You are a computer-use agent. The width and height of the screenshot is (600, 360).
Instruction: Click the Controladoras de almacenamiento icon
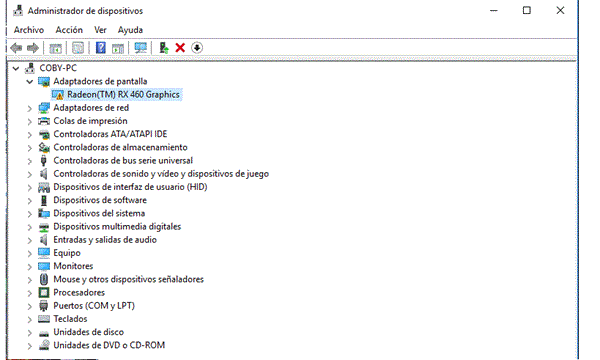[44, 147]
